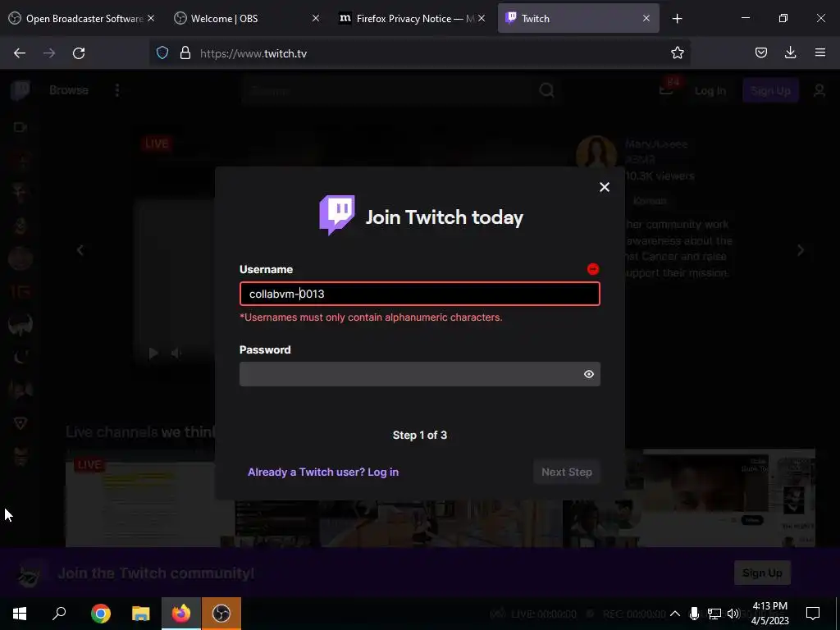The height and width of the screenshot is (630, 840).
Task: Go to previous carousel stream
Action: point(80,250)
